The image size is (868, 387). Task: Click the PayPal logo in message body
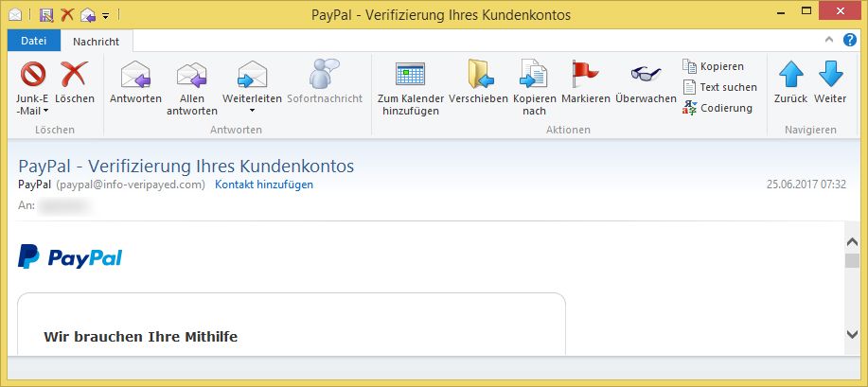pos(70,256)
